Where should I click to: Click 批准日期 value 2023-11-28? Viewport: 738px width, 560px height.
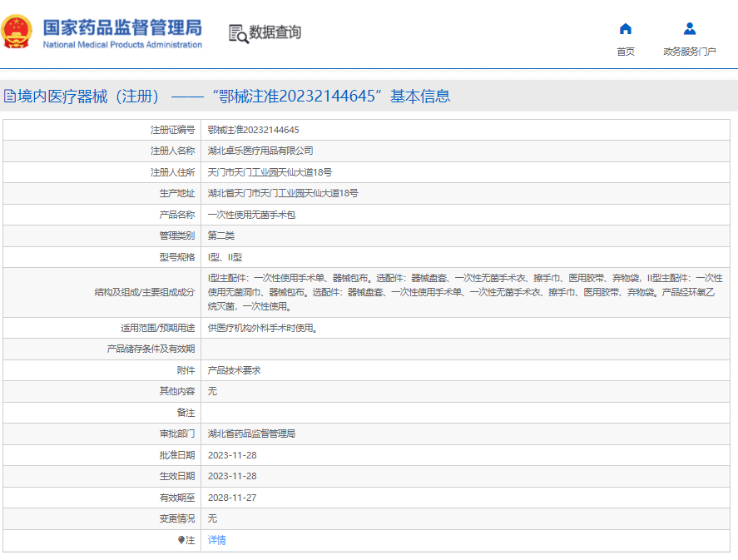coord(232,455)
